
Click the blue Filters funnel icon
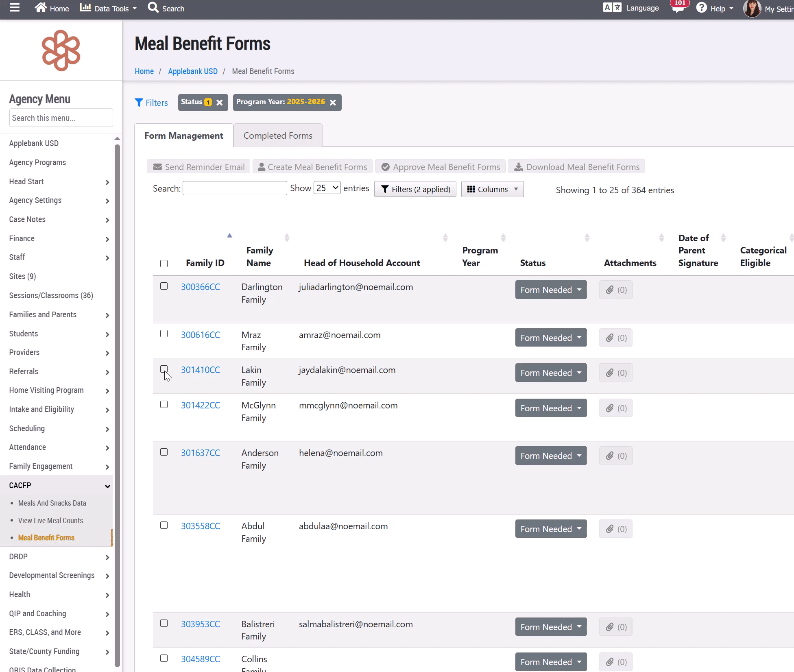pyautogui.click(x=139, y=103)
